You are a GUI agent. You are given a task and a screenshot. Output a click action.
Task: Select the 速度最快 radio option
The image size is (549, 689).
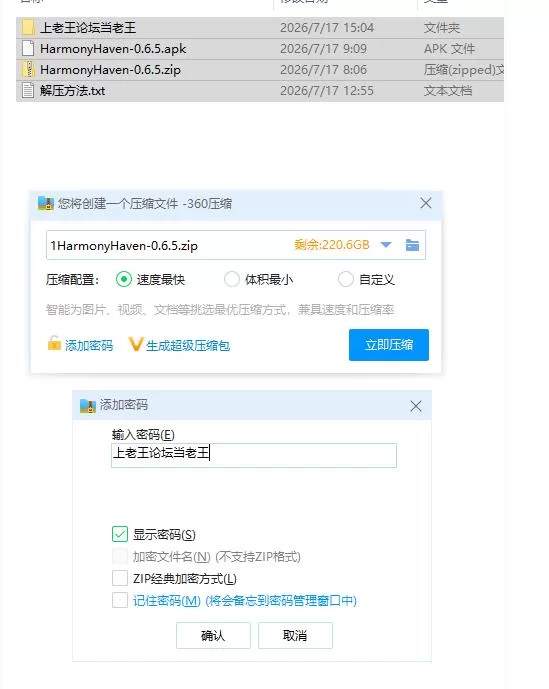(x=124, y=279)
